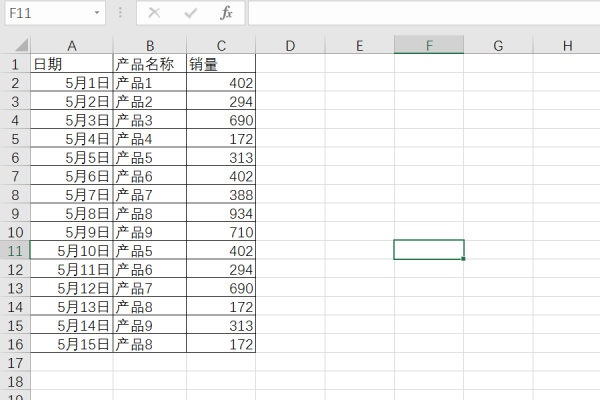Click the cell 5月3日
Screen dimensions: 600x400
[x=72, y=120]
